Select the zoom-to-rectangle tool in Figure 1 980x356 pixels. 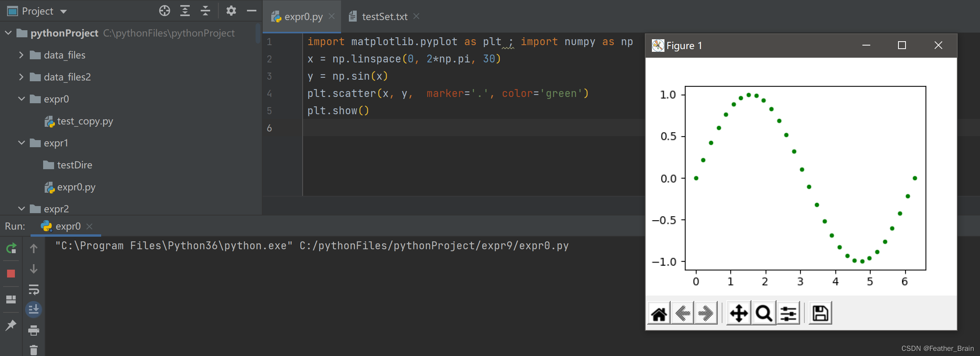point(764,313)
